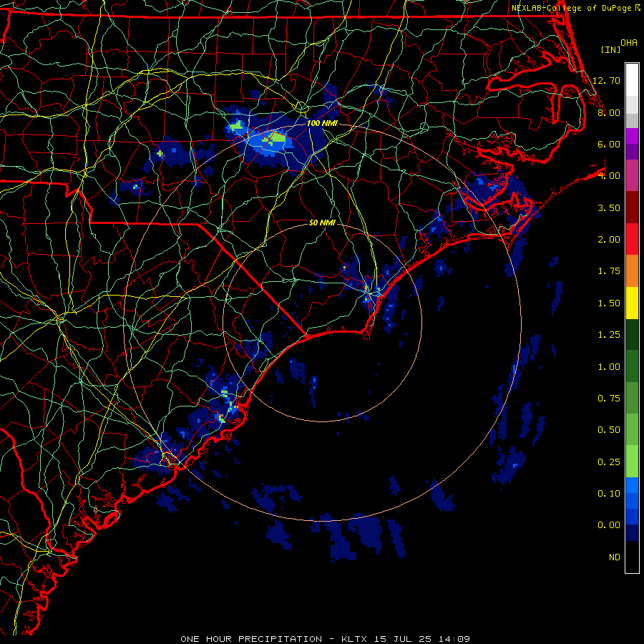Click the [IN] units label
Viewport: 644px width, 644px height.
(610, 49)
